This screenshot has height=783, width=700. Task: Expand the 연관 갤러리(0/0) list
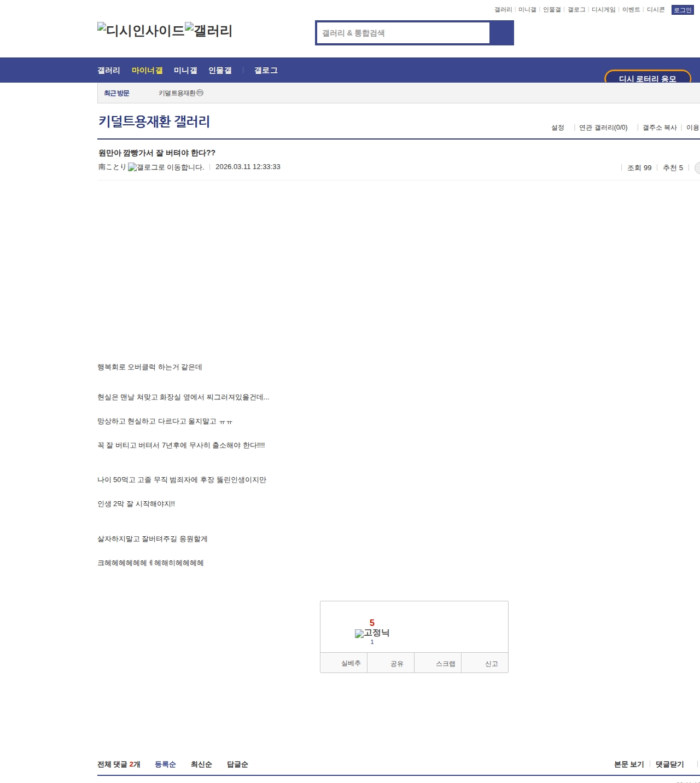603,127
